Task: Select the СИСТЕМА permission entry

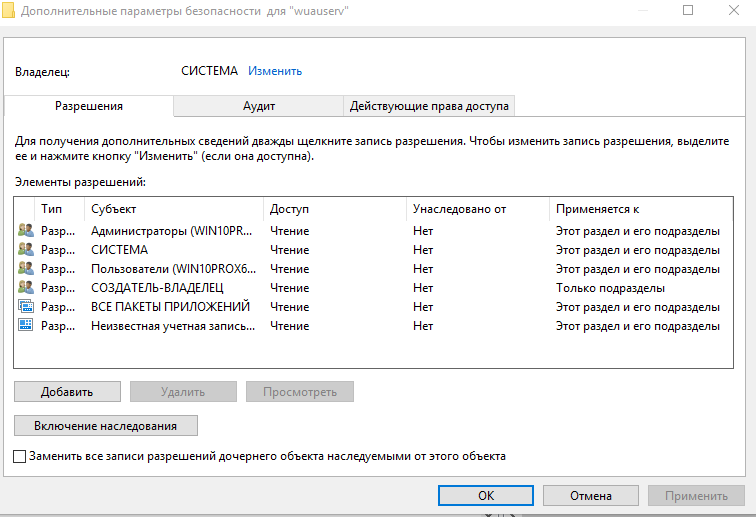Action: 374,249
